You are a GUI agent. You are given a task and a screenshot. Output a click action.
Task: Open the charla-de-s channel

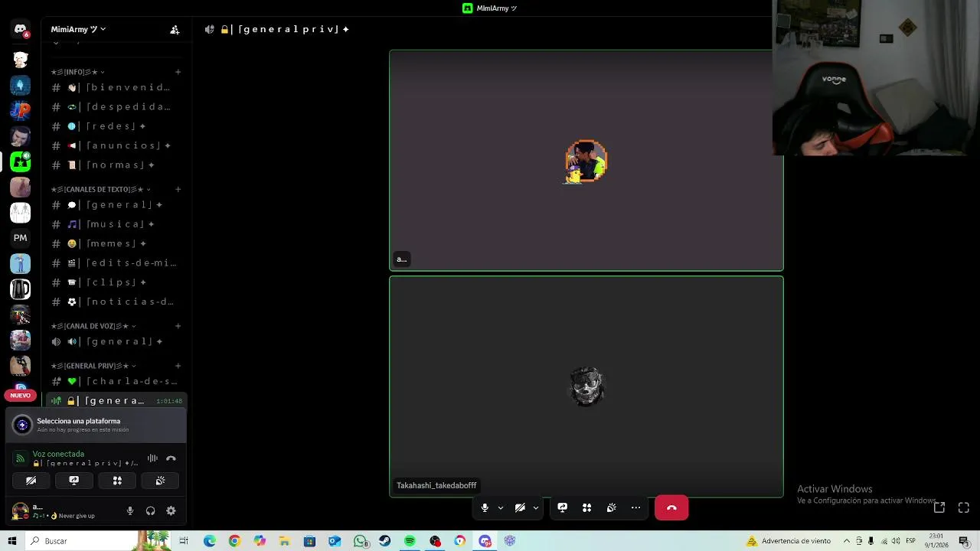115,381
